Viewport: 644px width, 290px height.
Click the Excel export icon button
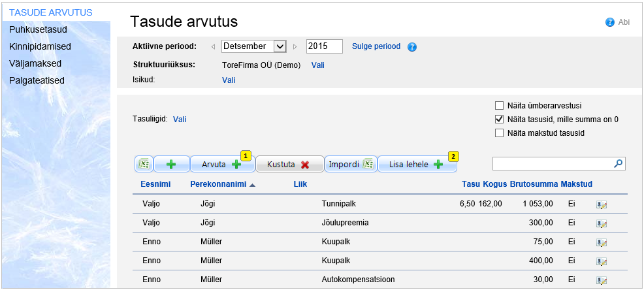click(x=144, y=164)
